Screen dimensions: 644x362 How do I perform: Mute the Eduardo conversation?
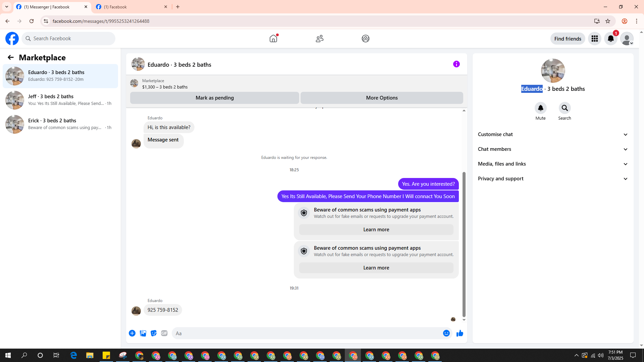point(540,108)
